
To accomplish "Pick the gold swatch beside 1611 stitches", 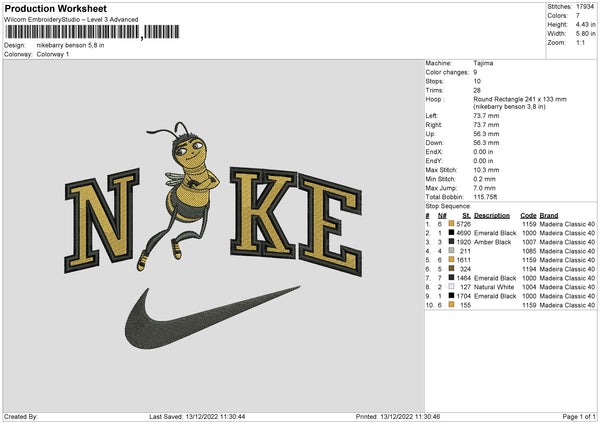I will [452, 259].
